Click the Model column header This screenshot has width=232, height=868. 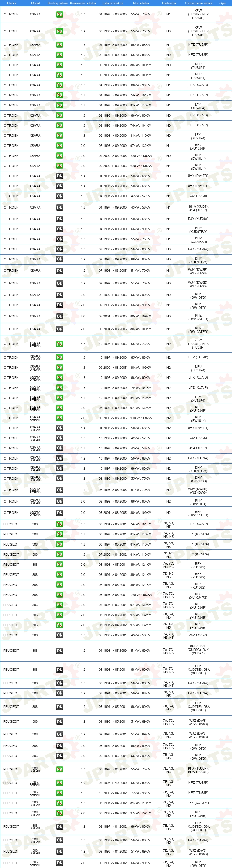35,3
